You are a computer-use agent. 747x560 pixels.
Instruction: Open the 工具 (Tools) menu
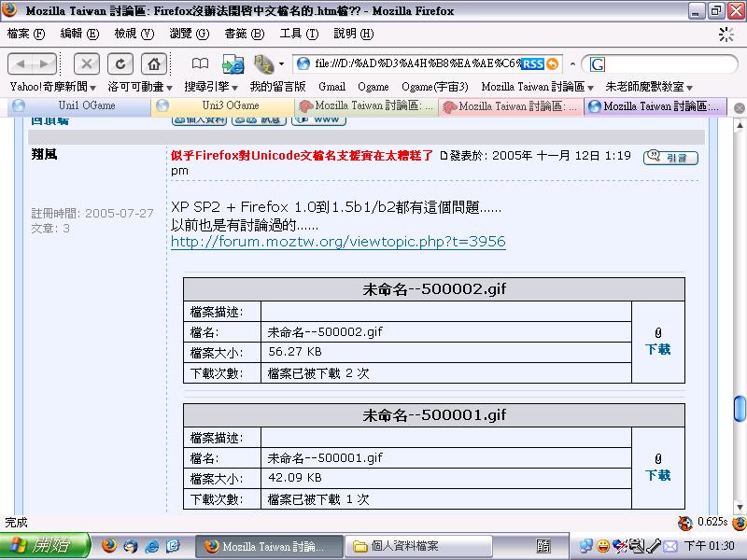(x=299, y=34)
